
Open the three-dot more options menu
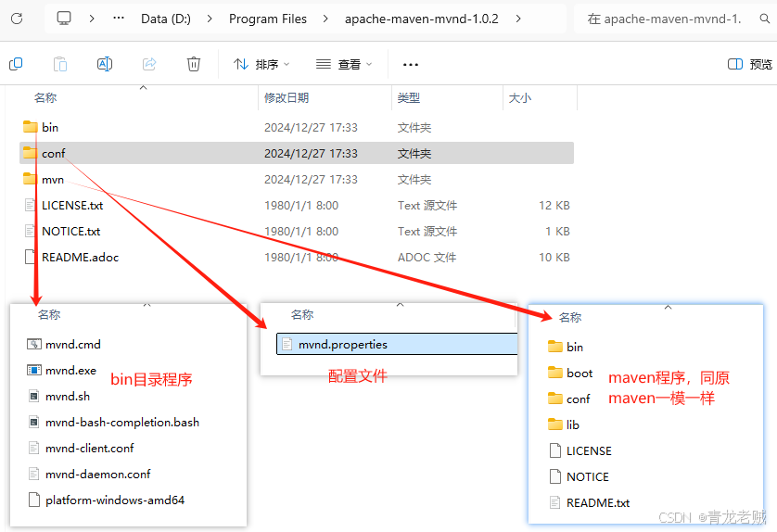(x=411, y=65)
